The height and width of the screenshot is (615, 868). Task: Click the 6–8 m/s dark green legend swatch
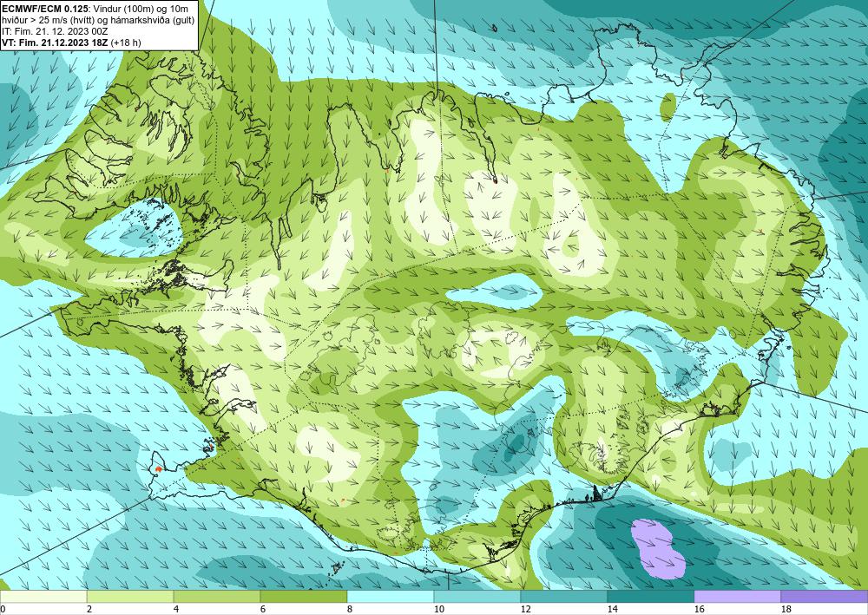(x=303, y=596)
